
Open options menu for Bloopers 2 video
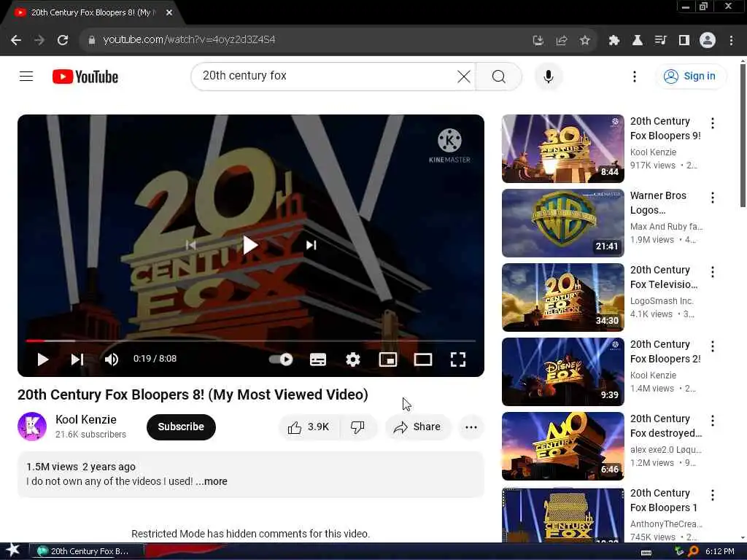pos(712,346)
